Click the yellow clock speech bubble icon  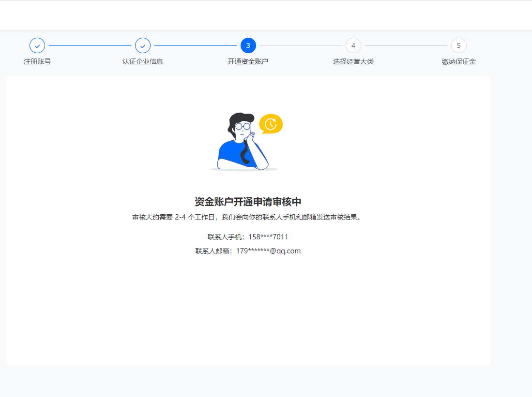[271, 124]
